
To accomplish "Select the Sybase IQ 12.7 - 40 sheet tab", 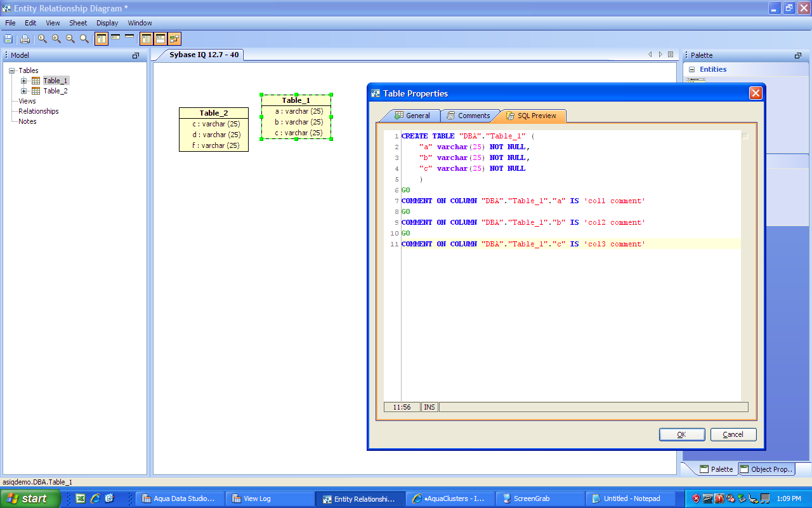I will pyautogui.click(x=204, y=55).
